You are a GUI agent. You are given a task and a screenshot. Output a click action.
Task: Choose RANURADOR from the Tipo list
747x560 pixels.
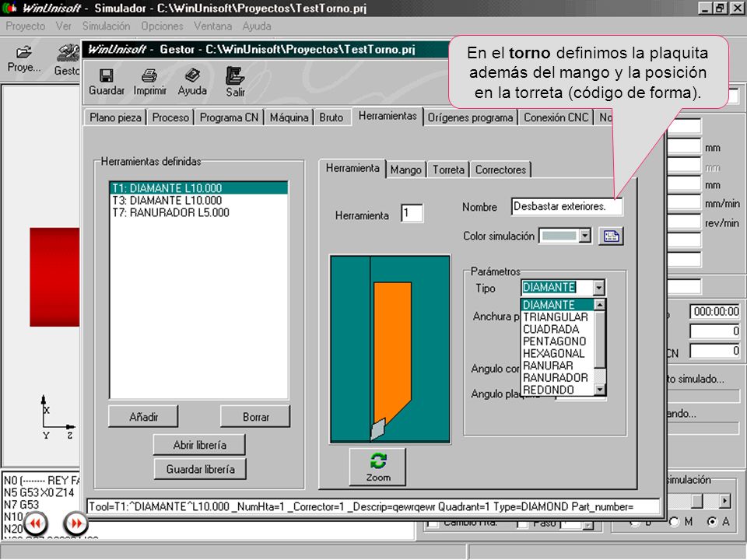pos(556,378)
